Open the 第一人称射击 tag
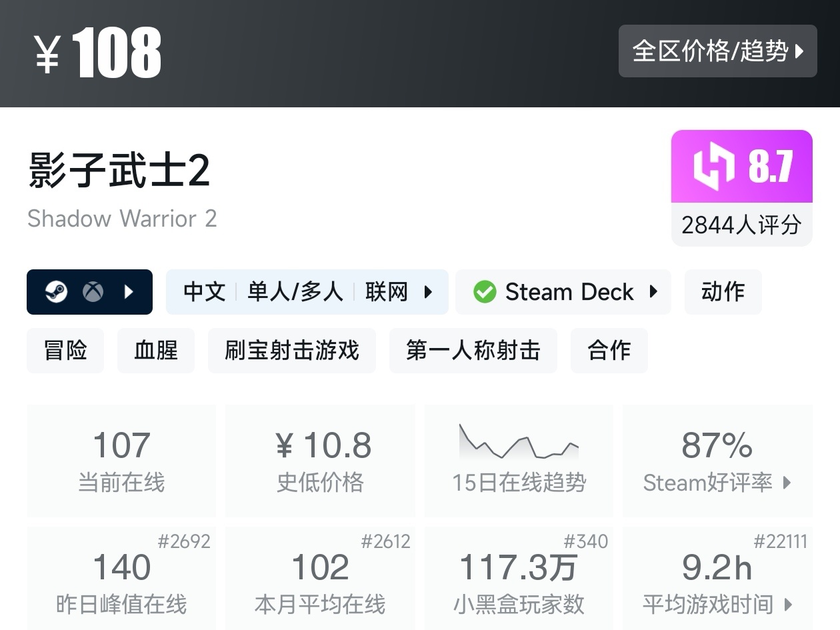840x630 pixels. 473,350
